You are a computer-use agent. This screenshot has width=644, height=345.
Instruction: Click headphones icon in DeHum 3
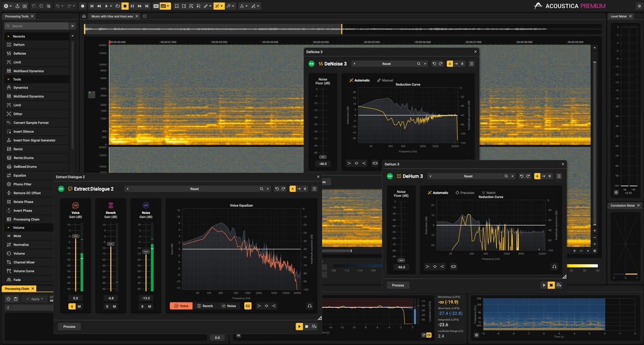tap(554, 266)
